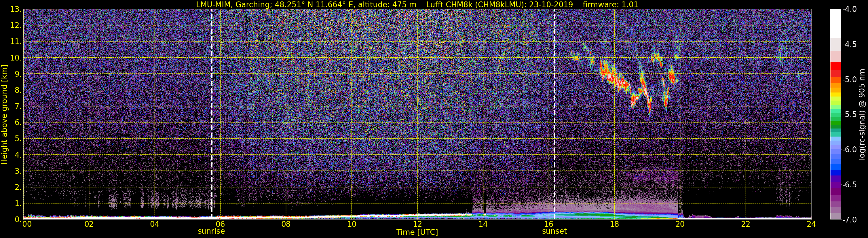
Task: Click the "11." height axis tick label
Action: (16, 42)
